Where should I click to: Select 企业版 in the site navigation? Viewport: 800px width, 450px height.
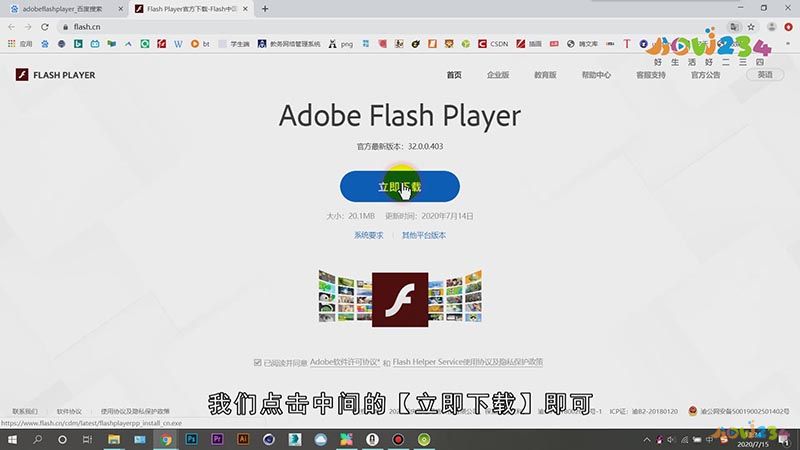point(498,75)
